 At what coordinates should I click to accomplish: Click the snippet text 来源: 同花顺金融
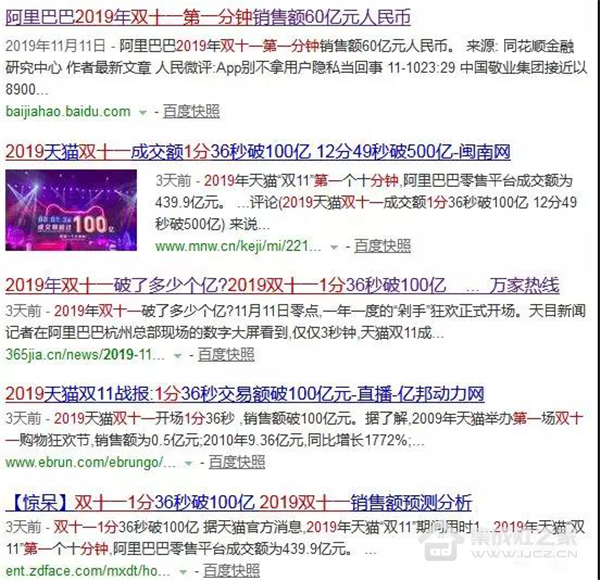520,46
